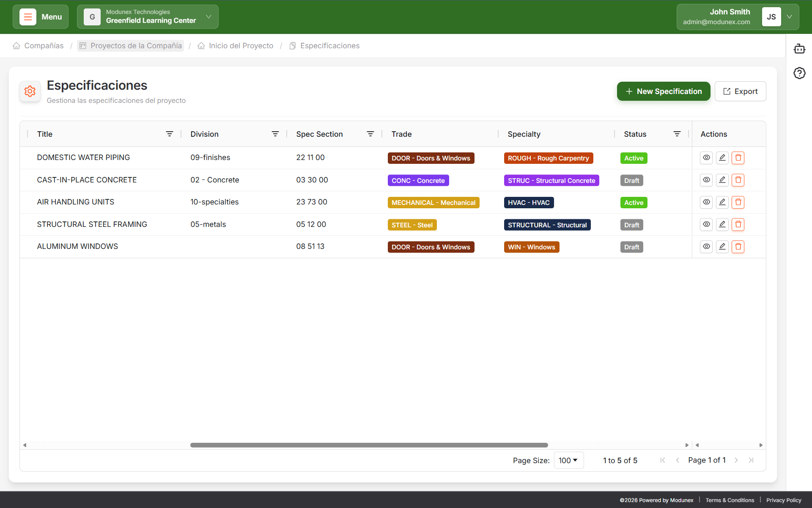The image size is (812, 508).
Task: Open the filter icon on the Title column
Action: click(x=170, y=134)
